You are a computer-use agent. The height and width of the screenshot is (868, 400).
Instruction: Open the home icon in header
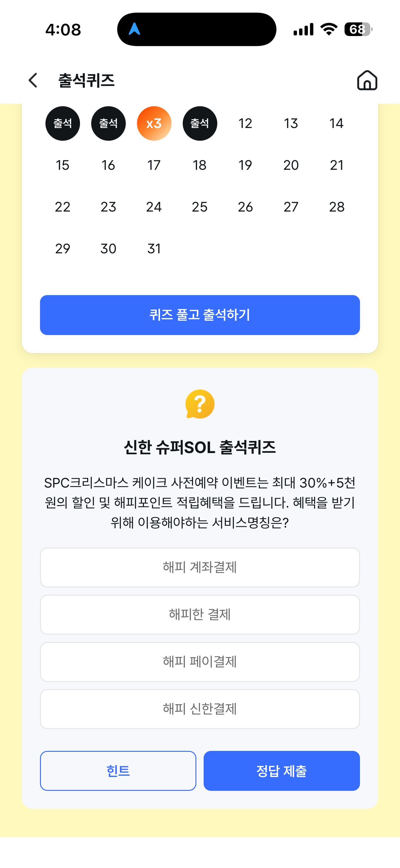point(367,80)
